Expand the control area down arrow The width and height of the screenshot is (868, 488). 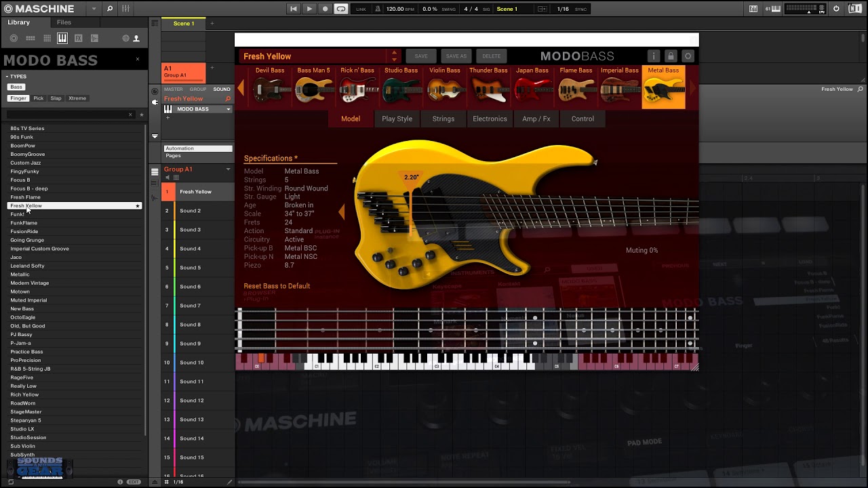click(x=155, y=136)
